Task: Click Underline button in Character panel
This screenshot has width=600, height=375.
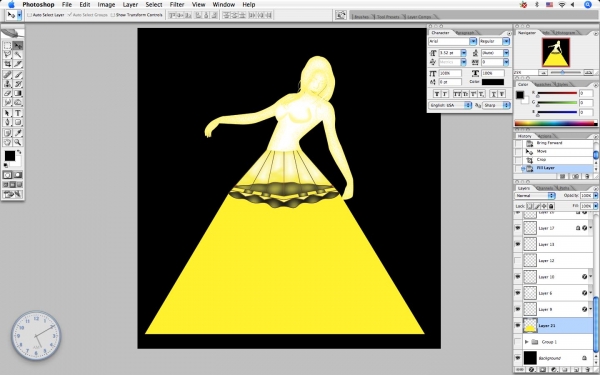Action: point(493,94)
